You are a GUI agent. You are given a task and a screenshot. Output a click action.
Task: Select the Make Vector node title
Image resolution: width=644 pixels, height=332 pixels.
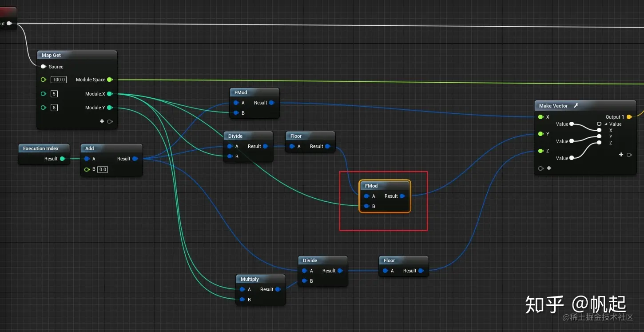(553, 106)
